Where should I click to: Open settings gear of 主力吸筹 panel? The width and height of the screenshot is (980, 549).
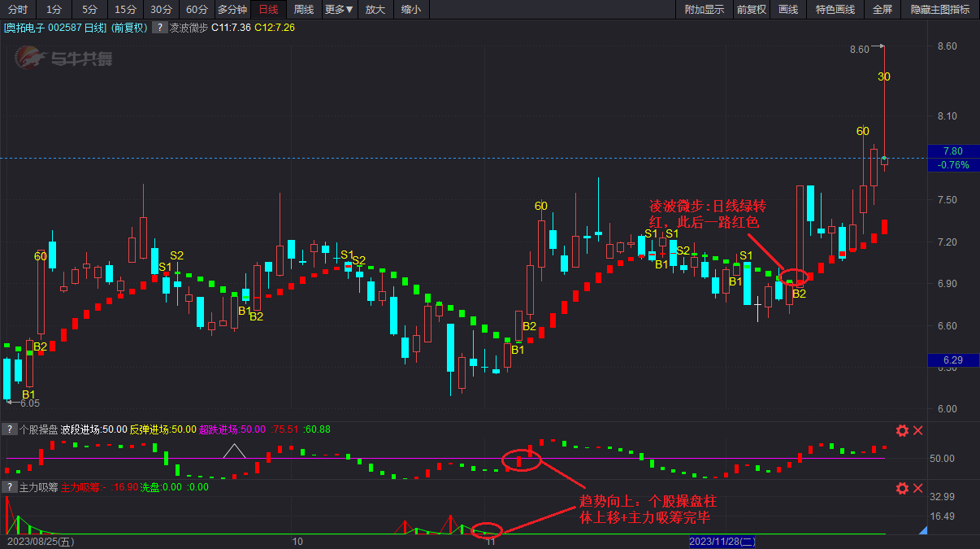click(x=902, y=488)
